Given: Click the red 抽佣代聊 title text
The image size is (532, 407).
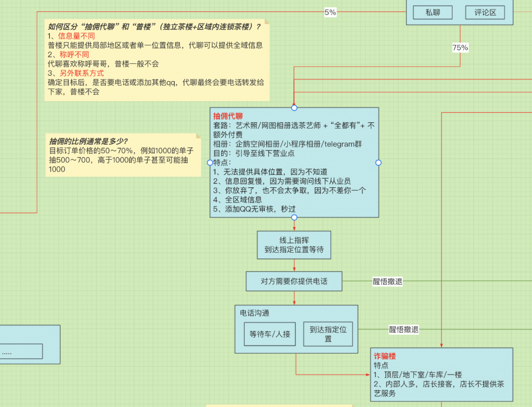Looking at the screenshot, I should click(x=228, y=116).
